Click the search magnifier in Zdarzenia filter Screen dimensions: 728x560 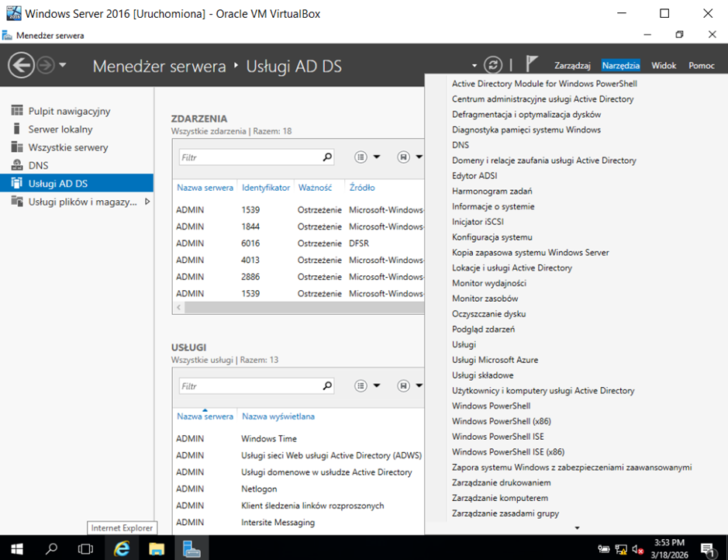[327, 157]
